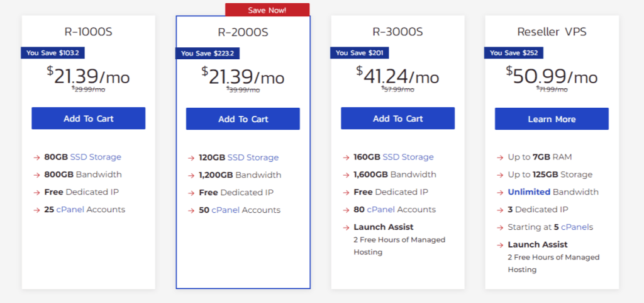Click the arrow icon beside 800GB Bandwidth
This screenshot has width=644, height=303.
coord(36,174)
